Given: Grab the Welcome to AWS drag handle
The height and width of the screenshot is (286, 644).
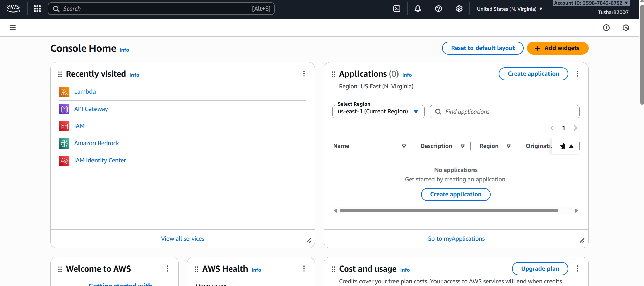Looking at the screenshot, I should [x=60, y=269].
